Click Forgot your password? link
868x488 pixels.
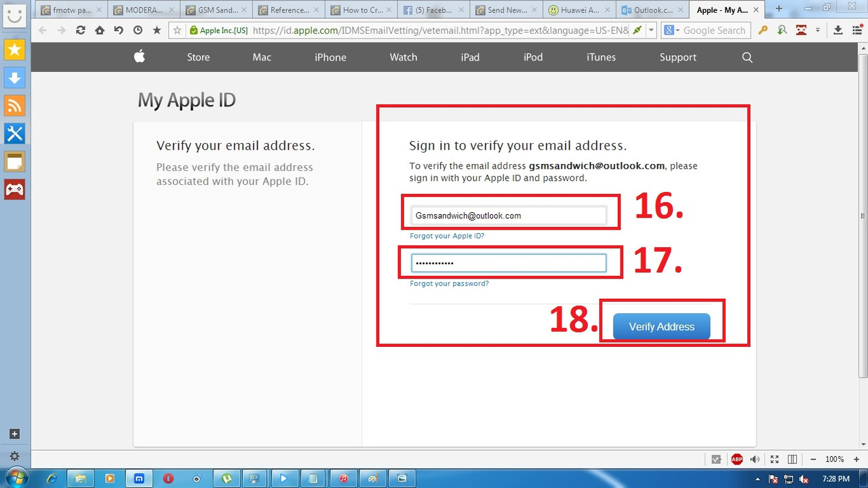tap(449, 283)
